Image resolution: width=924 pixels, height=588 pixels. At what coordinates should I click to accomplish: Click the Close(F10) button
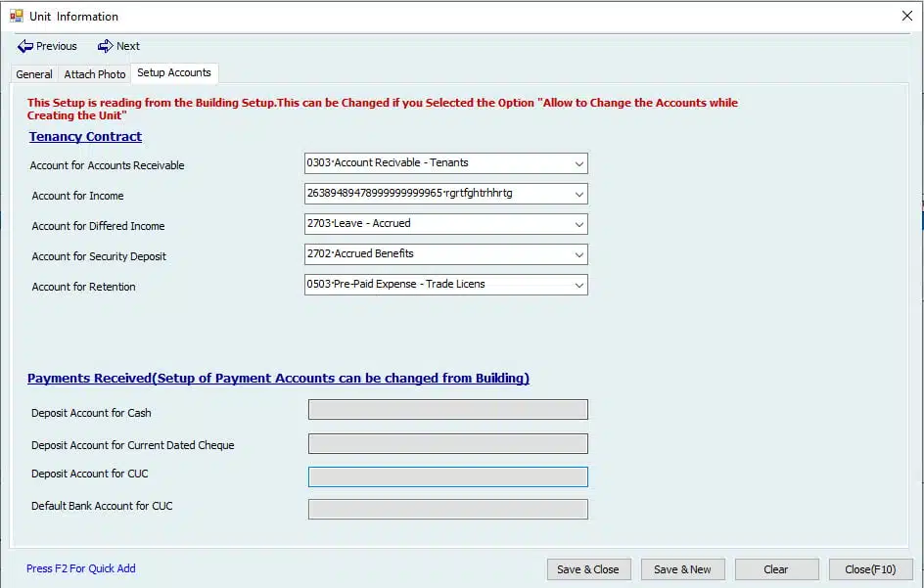tap(871, 569)
